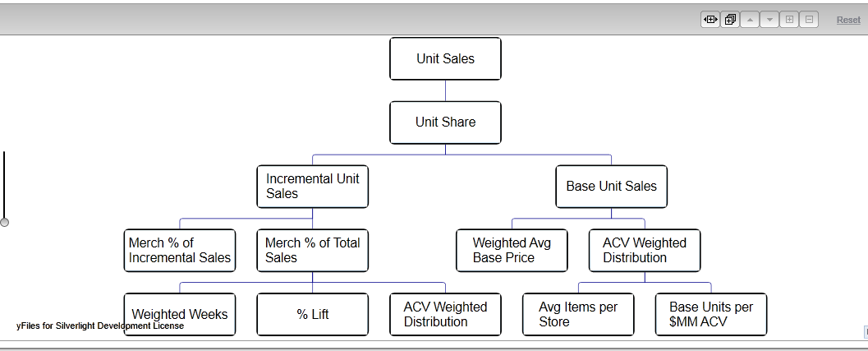The width and height of the screenshot is (868, 351).
Task: Click the Reset link
Action: tap(848, 20)
